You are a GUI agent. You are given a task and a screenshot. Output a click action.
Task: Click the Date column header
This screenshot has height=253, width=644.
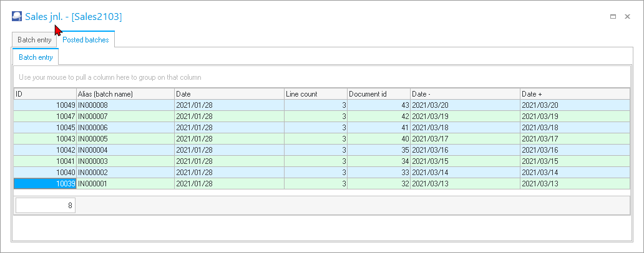coord(229,94)
